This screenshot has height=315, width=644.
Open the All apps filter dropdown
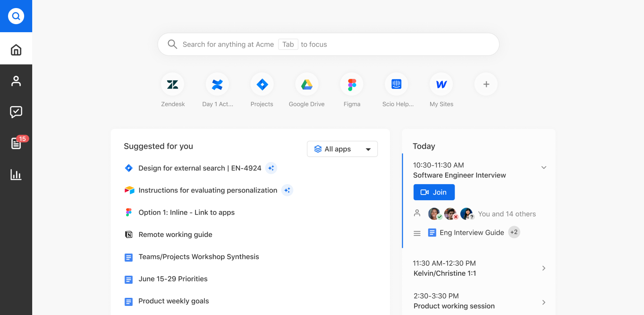[342, 149]
